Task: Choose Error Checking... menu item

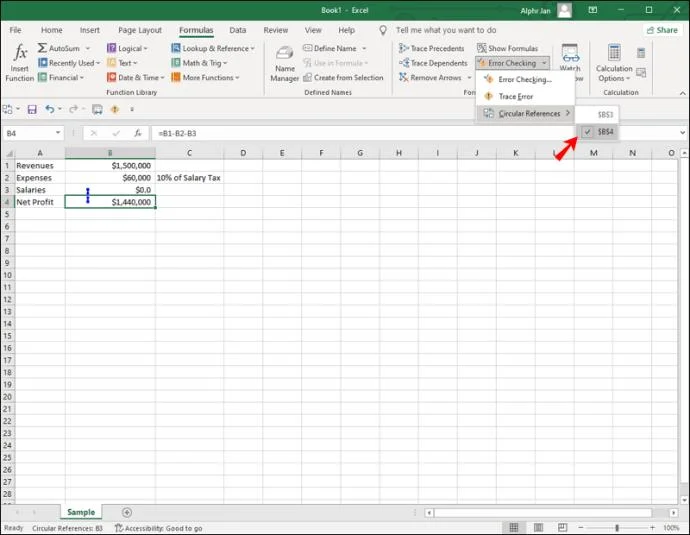Action: pyautogui.click(x=525, y=79)
